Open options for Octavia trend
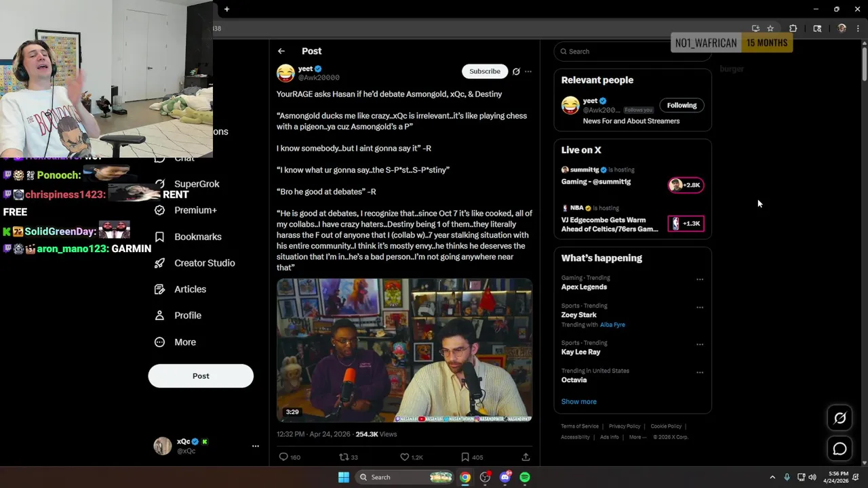This screenshot has height=488, width=868. [x=700, y=372]
